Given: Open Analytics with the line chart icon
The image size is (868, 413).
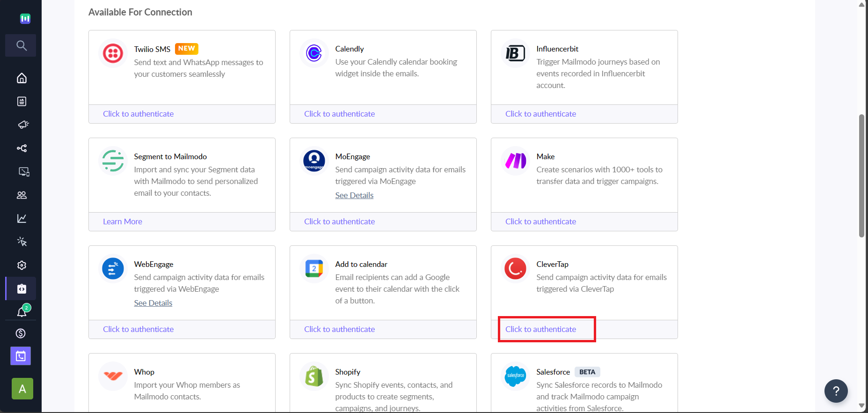Looking at the screenshot, I should pyautogui.click(x=22, y=219).
